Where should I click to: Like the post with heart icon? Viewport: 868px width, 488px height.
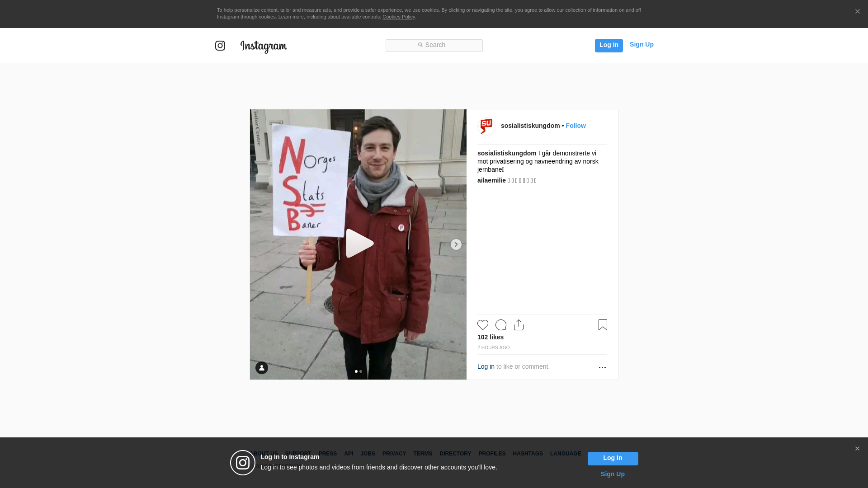pyautogui.click(x=483, y=325)
